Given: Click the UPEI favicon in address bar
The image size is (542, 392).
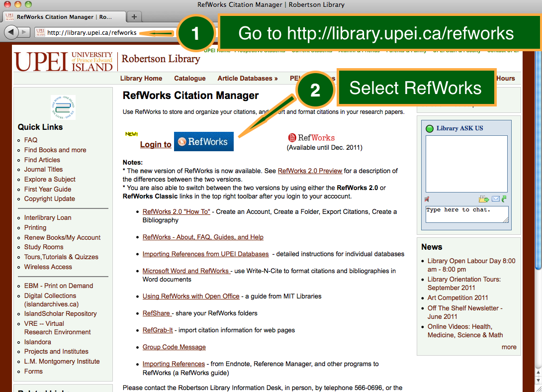Looking at the screenshot, I should [40, 32].
